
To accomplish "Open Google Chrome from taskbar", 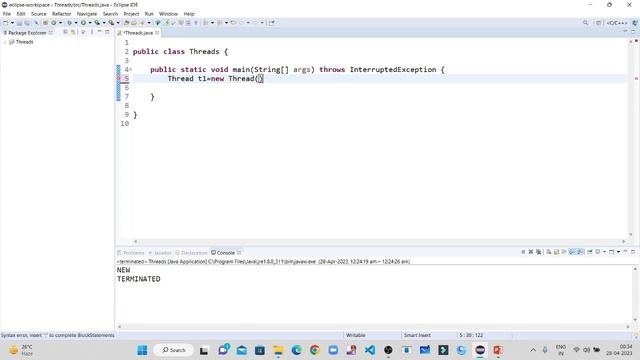I will pyautogui.click(x=315, y=350).
